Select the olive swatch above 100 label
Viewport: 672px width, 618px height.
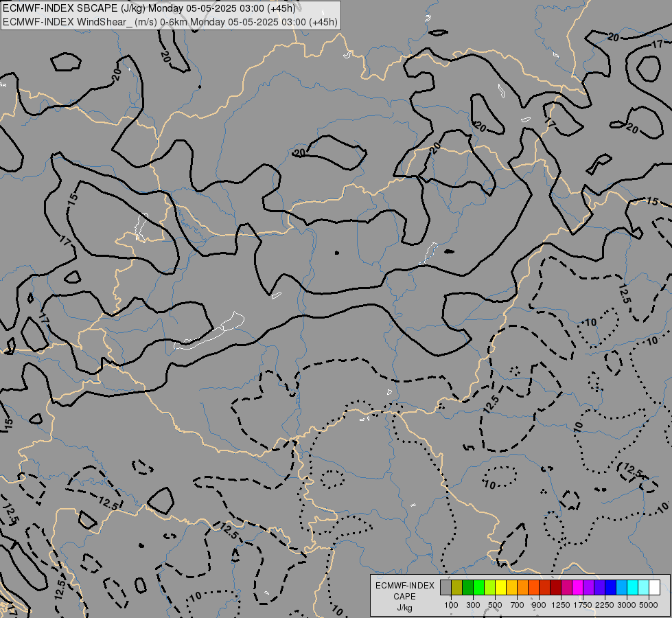(456, 587)
